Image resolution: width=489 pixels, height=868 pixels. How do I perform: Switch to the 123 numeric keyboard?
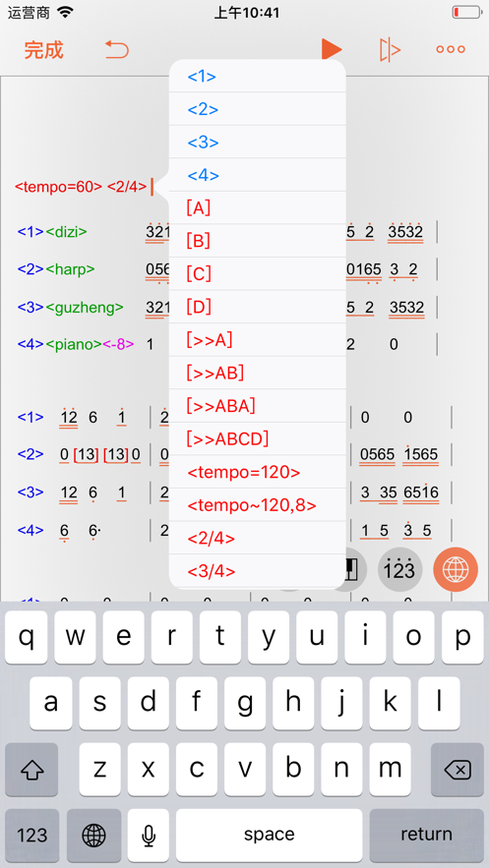[x=32, y=835]
